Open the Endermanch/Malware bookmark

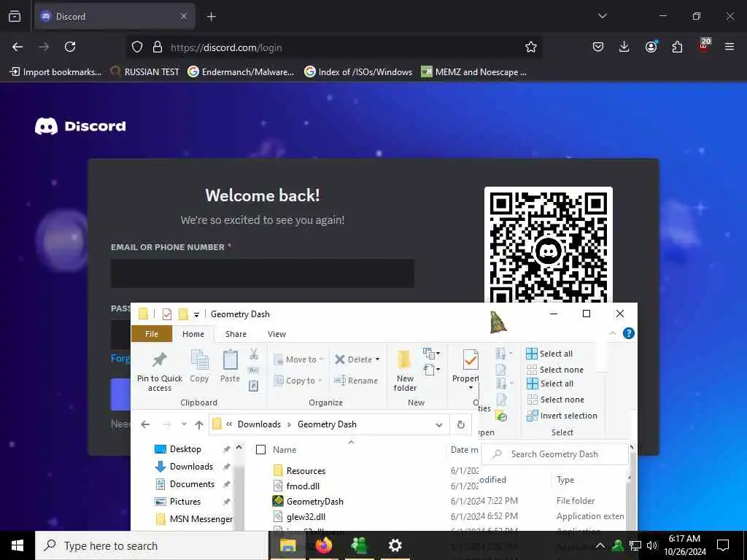tap(241, 72)
